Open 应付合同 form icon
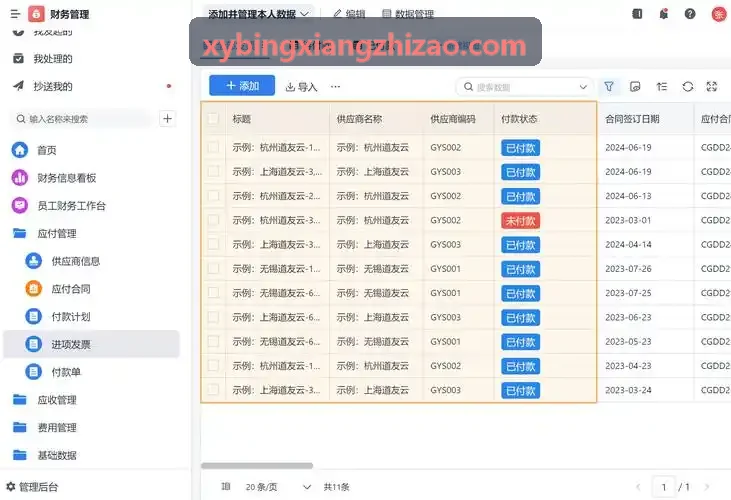 pyautogui.click(x=34, y=288)
